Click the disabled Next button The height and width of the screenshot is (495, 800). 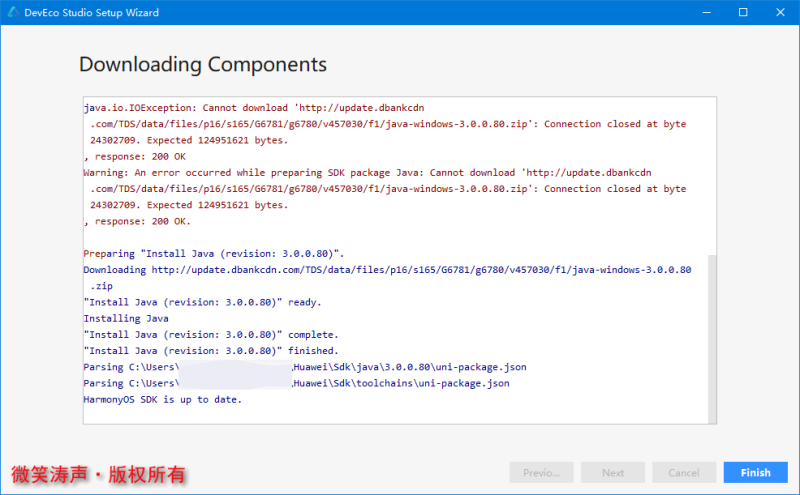pyautogui.click(x=613, y=473)
